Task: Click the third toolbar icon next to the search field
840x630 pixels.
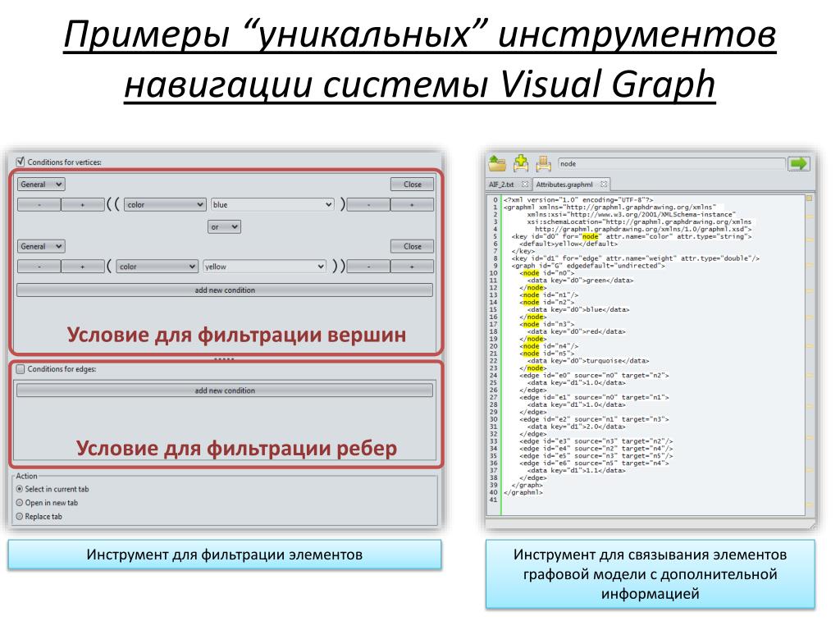Action: click(x=543, y=163)
